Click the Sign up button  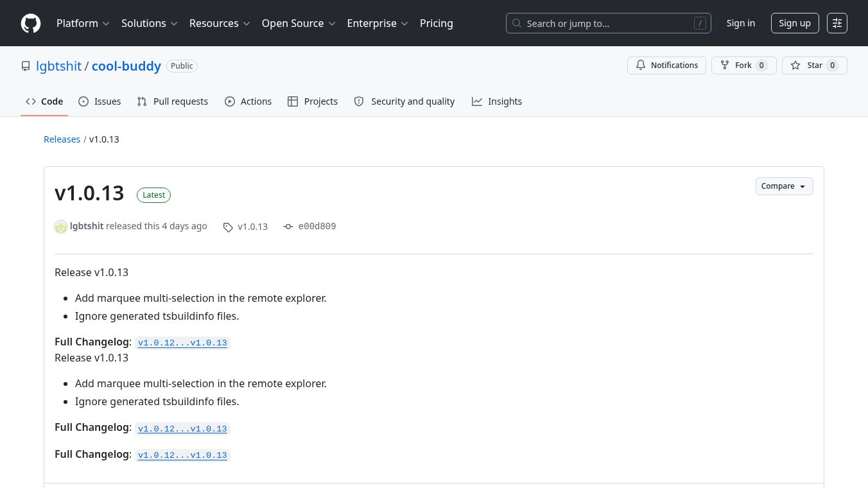coord(795,23)
